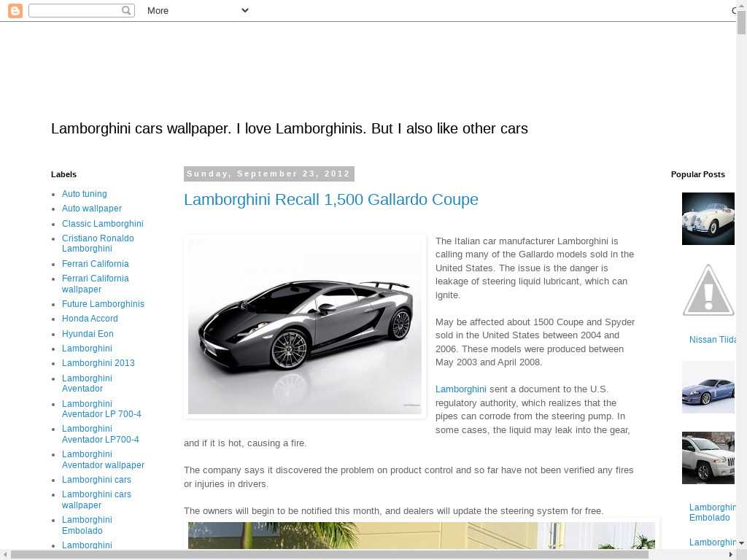Viewport: 747px width, 560px height.
Task: Open the Lamborghini Aventador LP 700-4 label
Action: 101,409
